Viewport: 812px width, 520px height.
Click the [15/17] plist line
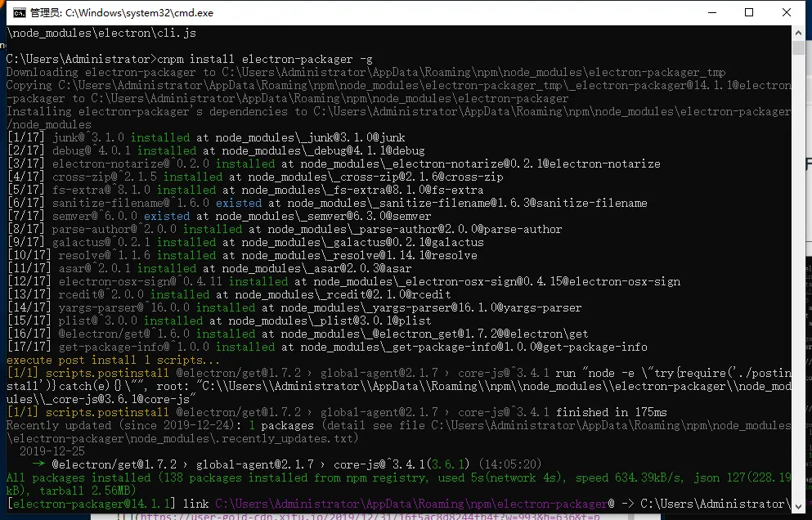(219, 321)
